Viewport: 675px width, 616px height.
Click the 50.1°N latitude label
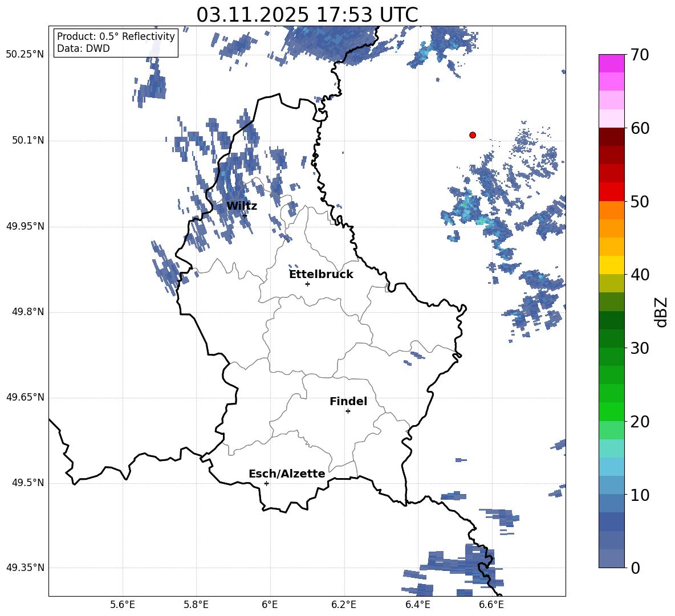[x=29, y=140]
